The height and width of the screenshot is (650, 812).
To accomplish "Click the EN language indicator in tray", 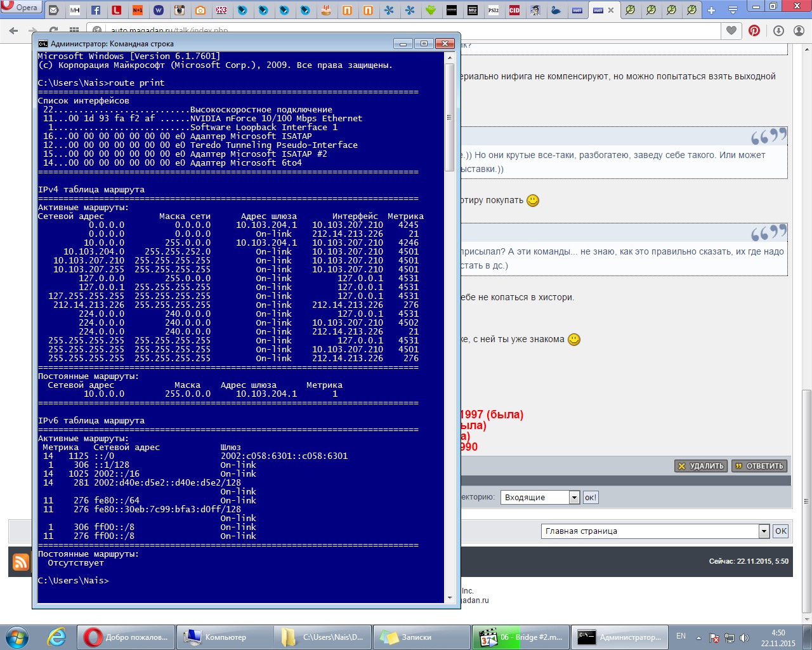I will [x=681, y=636].
